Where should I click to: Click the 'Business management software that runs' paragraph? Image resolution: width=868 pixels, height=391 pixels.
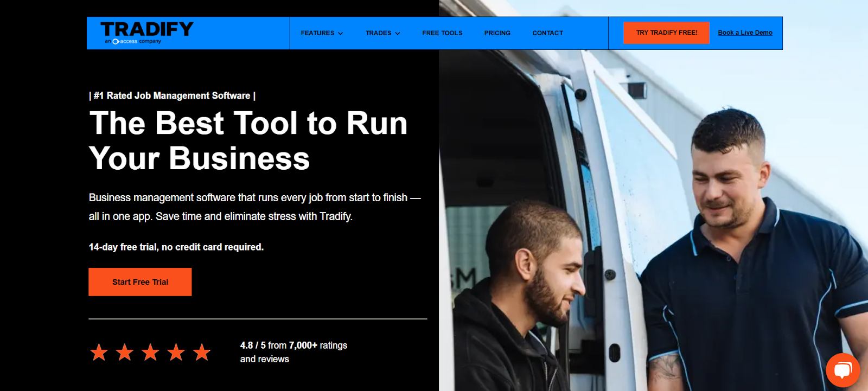click(x=254, y=207)
